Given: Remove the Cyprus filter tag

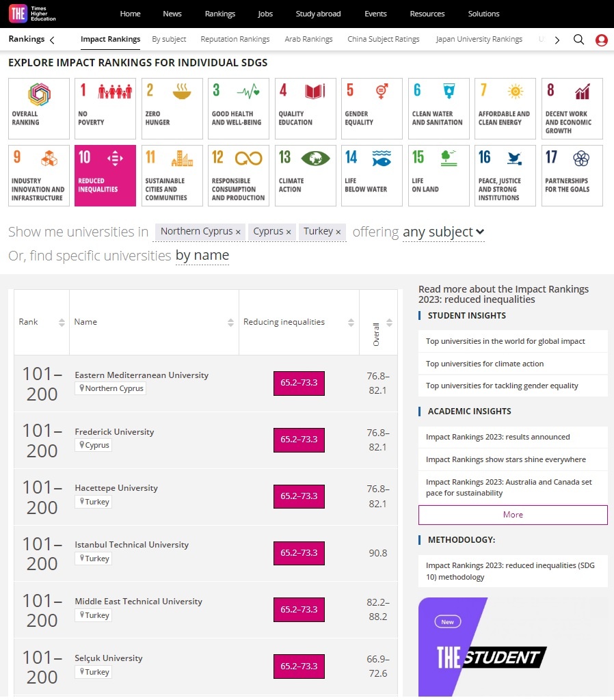Looking at the screenshot, I should (289, 232).
